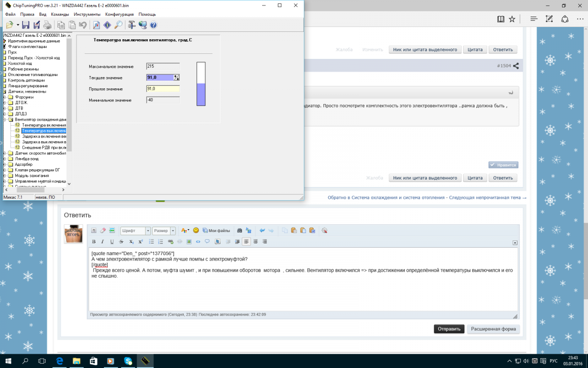Copy icon in ChipTuningPRO toolbar
The width and height of the screenshot is (588, 368).
pos(61,25)
